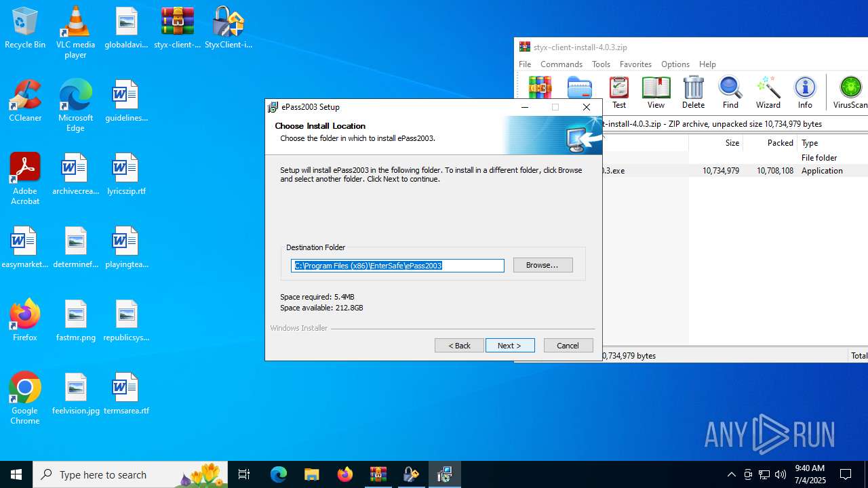Click WinRAR View toolbar icon

click(656, 92)
